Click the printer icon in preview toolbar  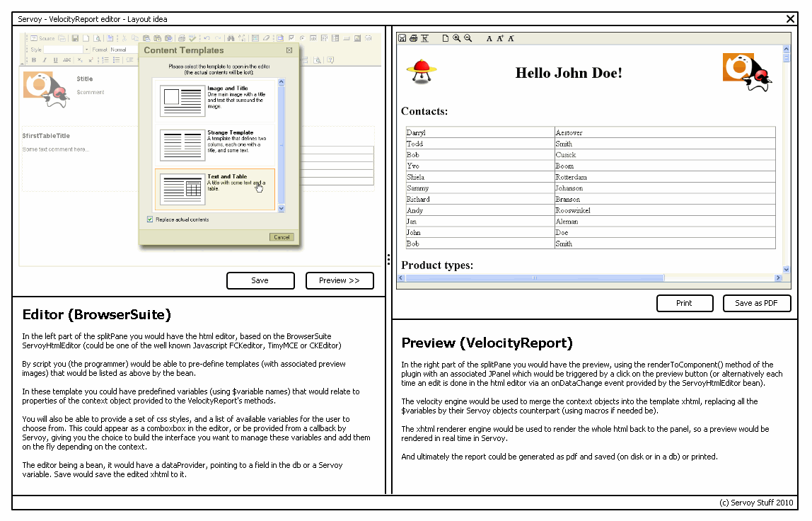[x=413, y=38]
